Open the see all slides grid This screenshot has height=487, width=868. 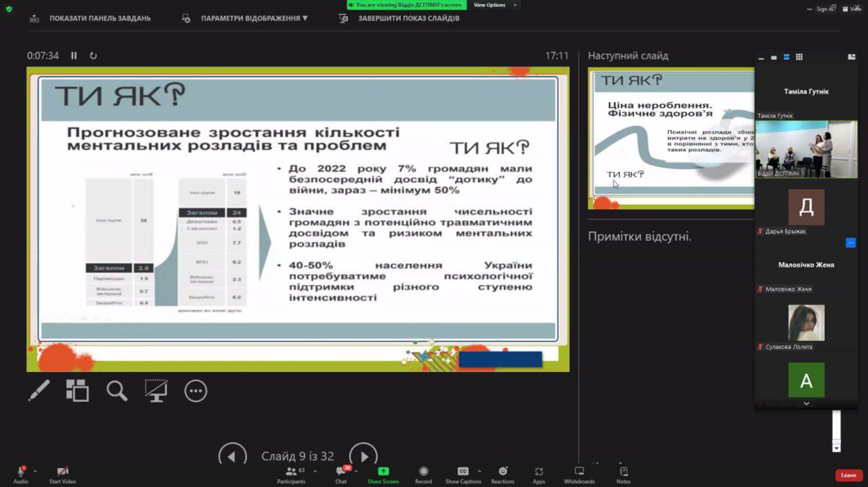click(77, 391)
